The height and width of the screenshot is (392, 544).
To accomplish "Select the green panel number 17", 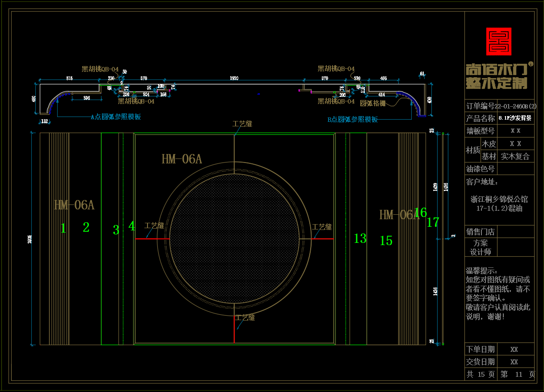I will point(433,222).
